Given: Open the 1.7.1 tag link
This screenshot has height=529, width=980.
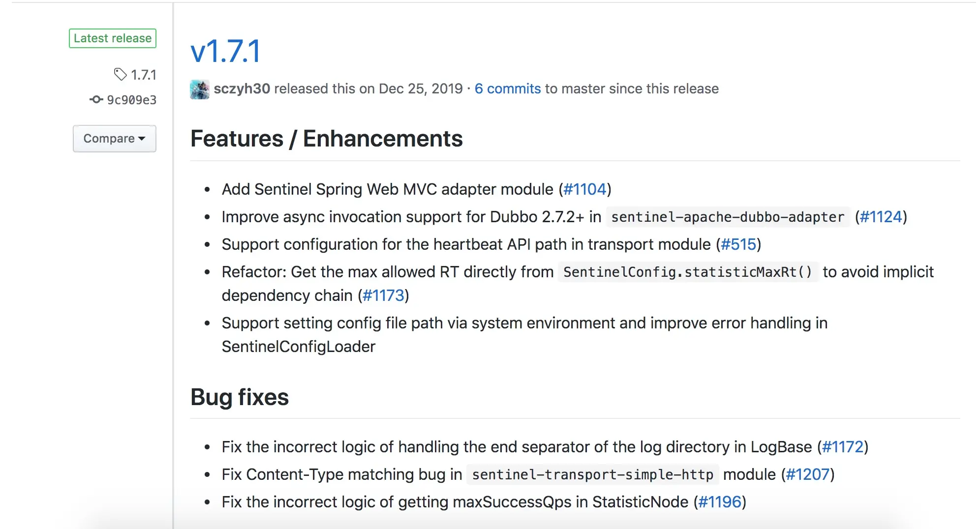Looking at the screenshot, I should click(143, 75).
